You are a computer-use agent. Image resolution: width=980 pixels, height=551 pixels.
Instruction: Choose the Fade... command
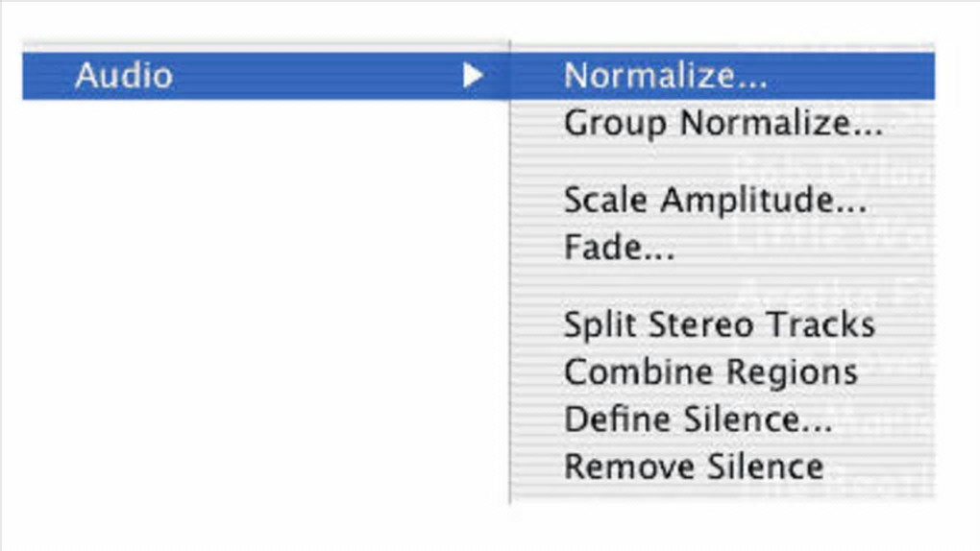click(619, 249)
